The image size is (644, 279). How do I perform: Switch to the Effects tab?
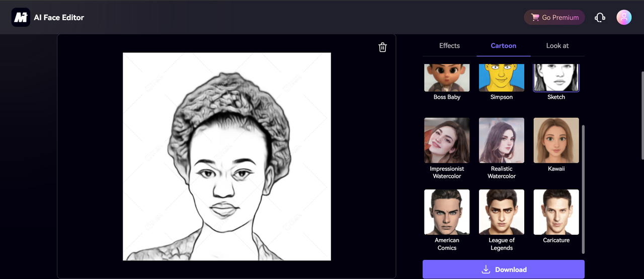pos(449,46)
